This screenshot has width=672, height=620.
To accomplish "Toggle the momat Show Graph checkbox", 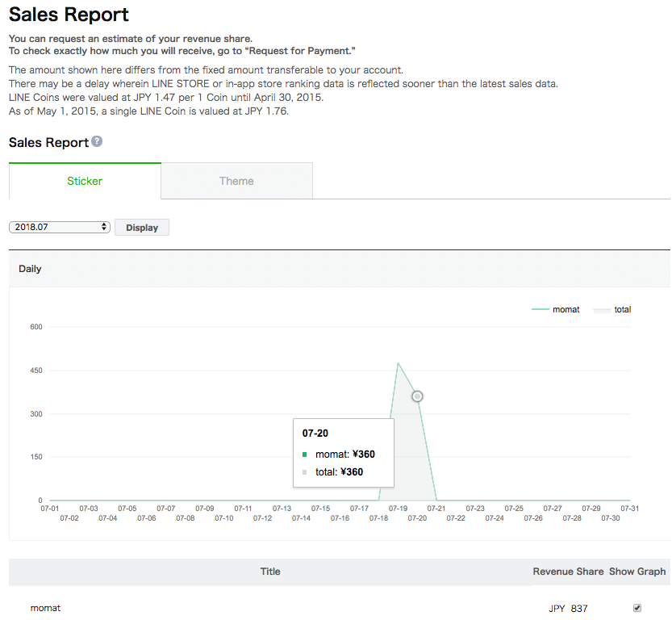I will (x=637, y=608).
